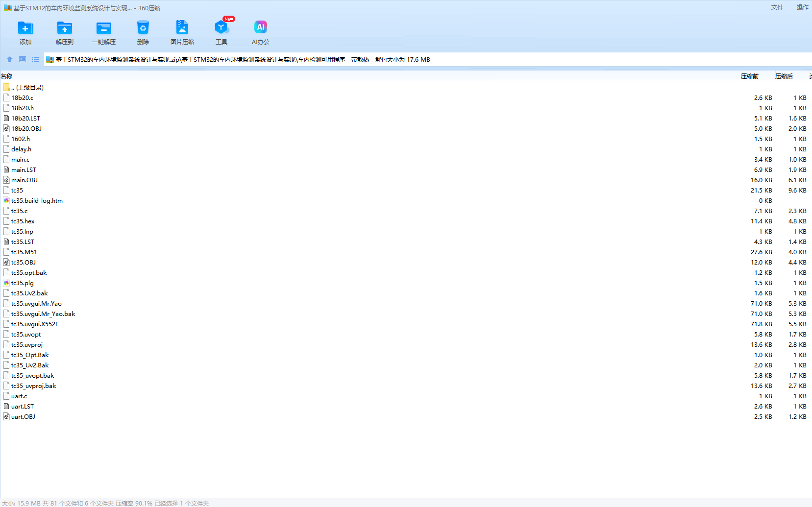This screenshot has height=507, width=812.
Task: Open the Tools (工具) icon with New badge
Action: [x=221, y=28]
